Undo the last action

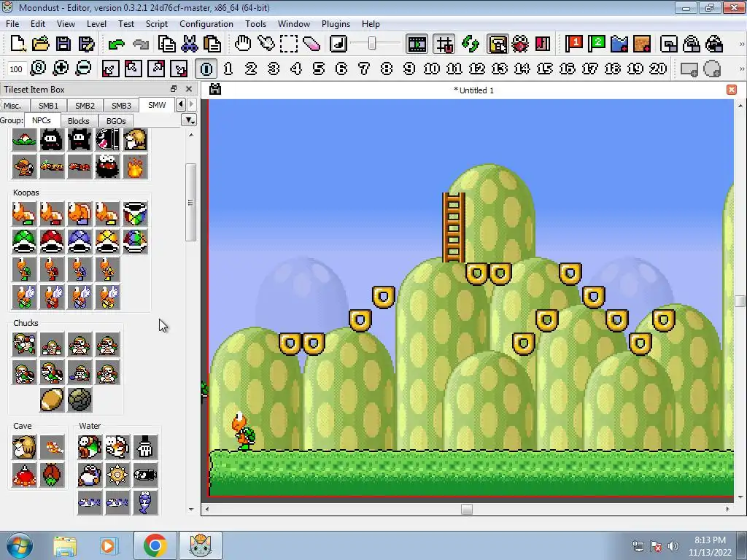(116, 44)
